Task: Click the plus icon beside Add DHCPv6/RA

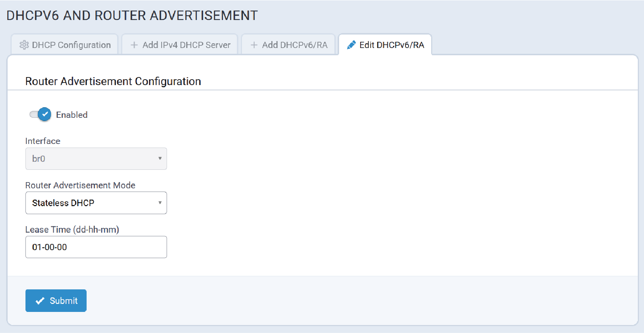Action: (x=254, y=45)
